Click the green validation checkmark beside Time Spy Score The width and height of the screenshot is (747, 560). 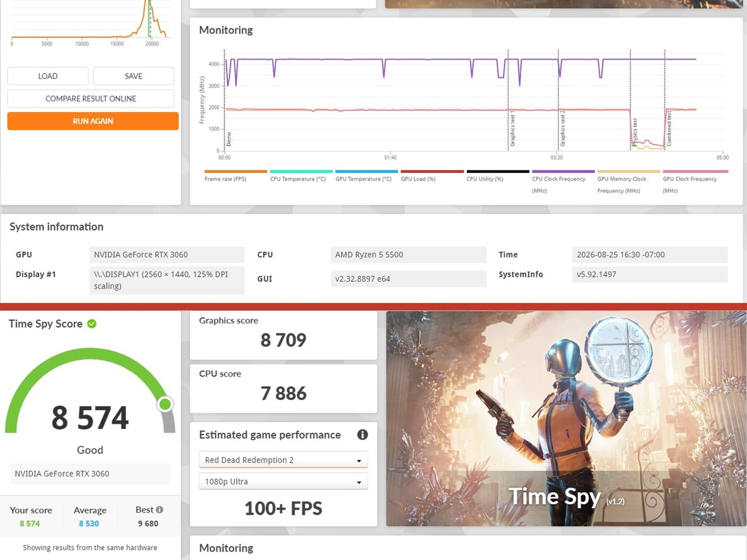(x=92, y=324)
